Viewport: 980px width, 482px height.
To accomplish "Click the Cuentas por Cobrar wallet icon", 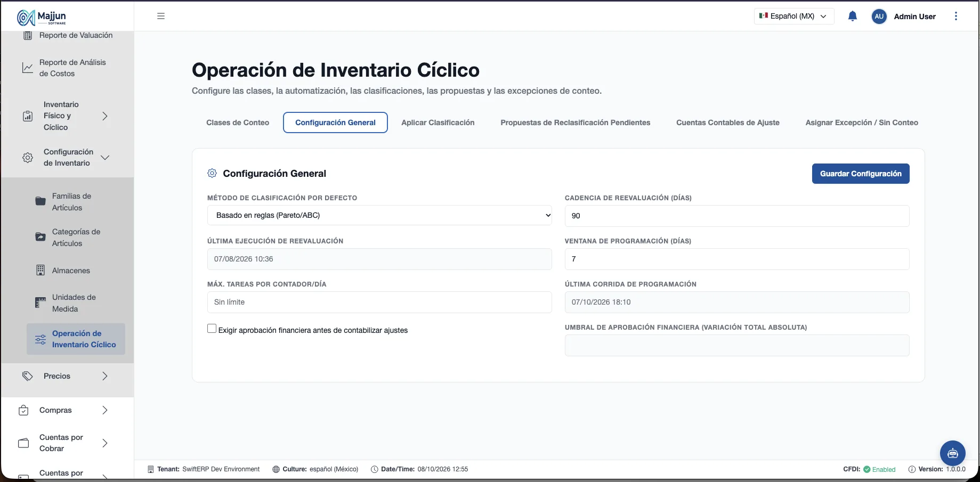I will (x=23, y=443).
